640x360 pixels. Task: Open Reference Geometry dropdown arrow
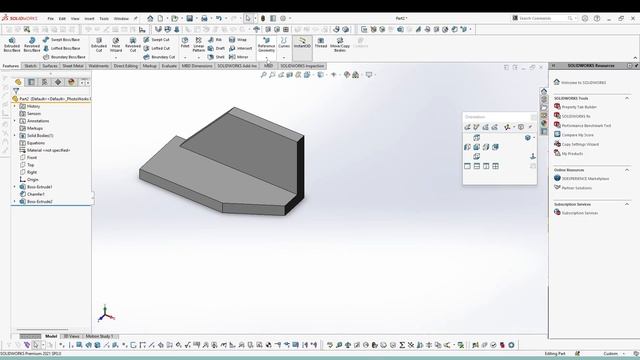click(x=266, y=58)
